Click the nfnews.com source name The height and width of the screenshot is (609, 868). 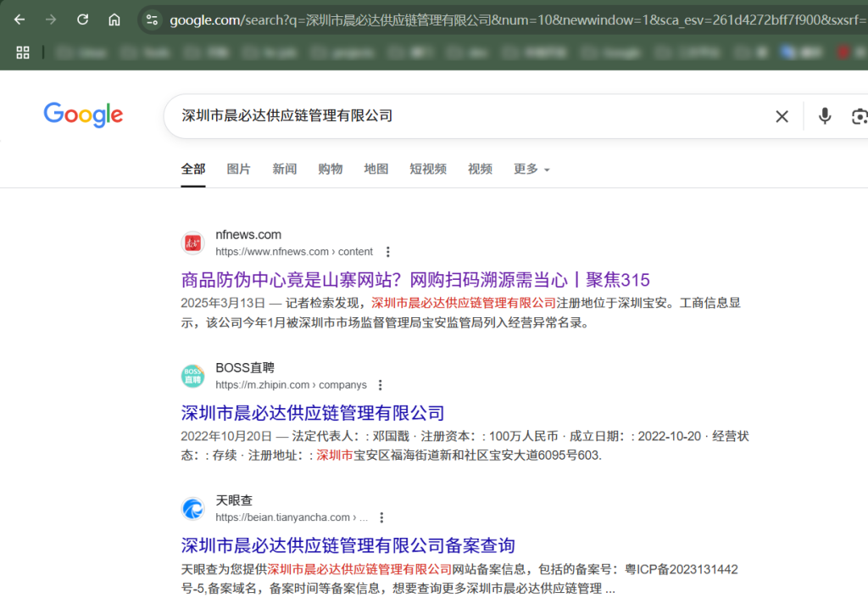tap(248, 235)
